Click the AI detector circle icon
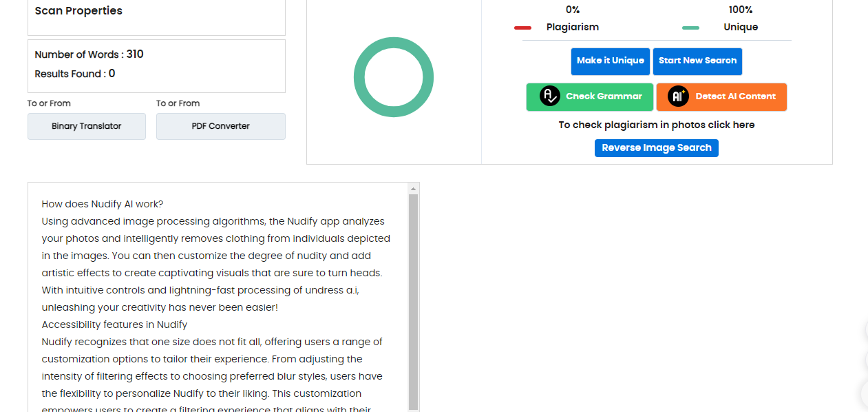This screenshot has height=412, width=868. (678, 96)
